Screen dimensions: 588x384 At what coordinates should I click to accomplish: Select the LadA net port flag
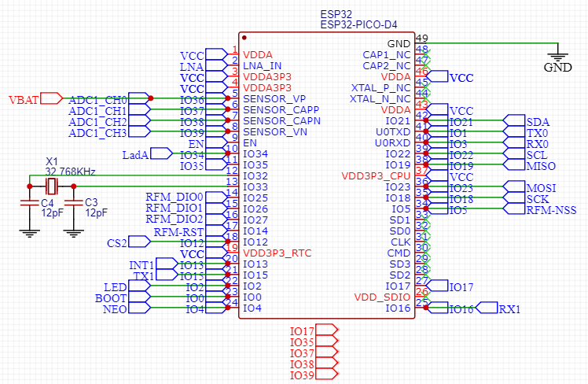point(161,153)
